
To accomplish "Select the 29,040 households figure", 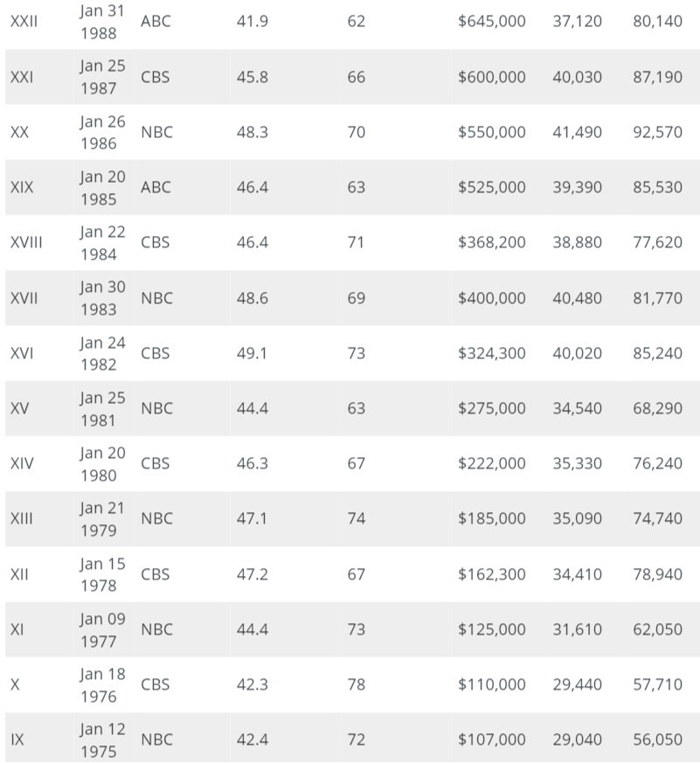I will [577, 739].
